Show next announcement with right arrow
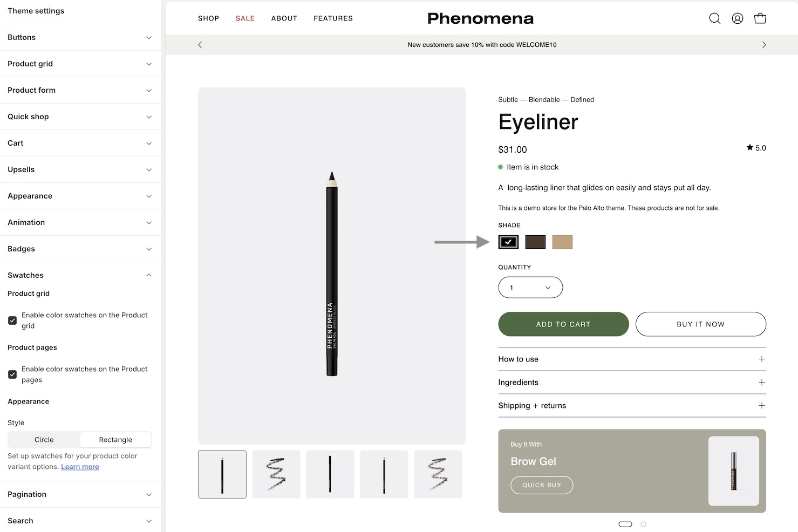The width and height of the screenshot is (798, 532). tap(763, 45)
